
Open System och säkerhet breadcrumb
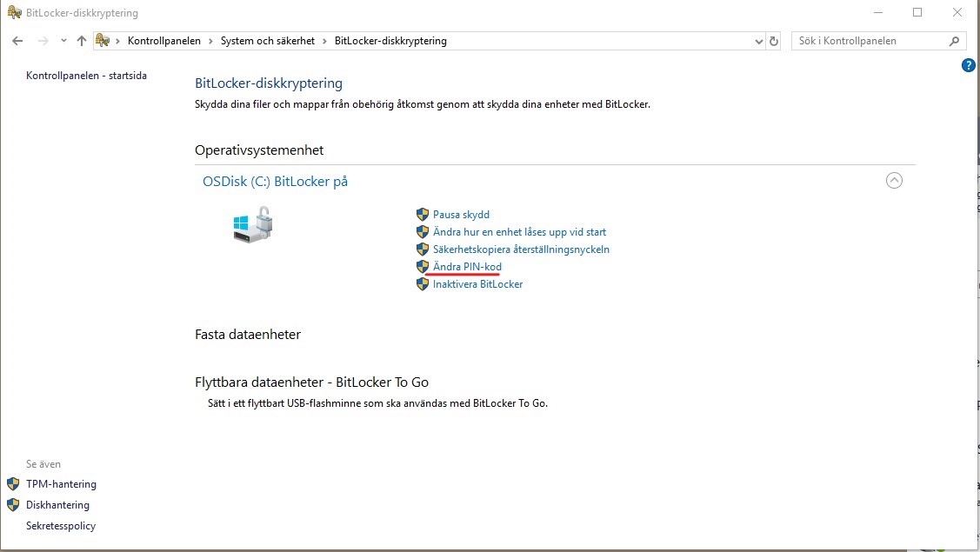268,41
